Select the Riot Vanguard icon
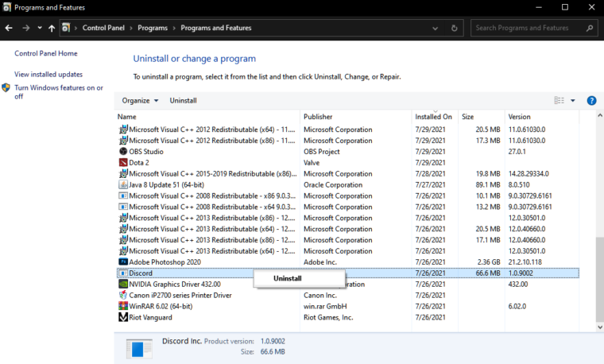This screenshot has height=364, width=604. click(123, 317)
